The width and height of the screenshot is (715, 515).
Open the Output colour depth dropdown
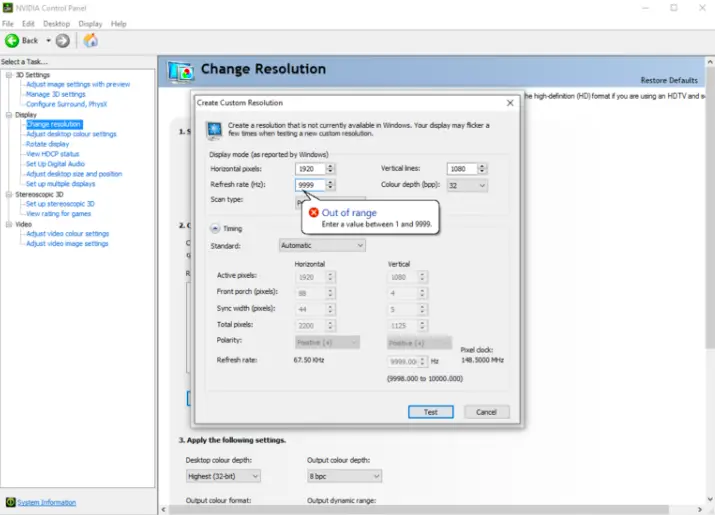[344, 476]
